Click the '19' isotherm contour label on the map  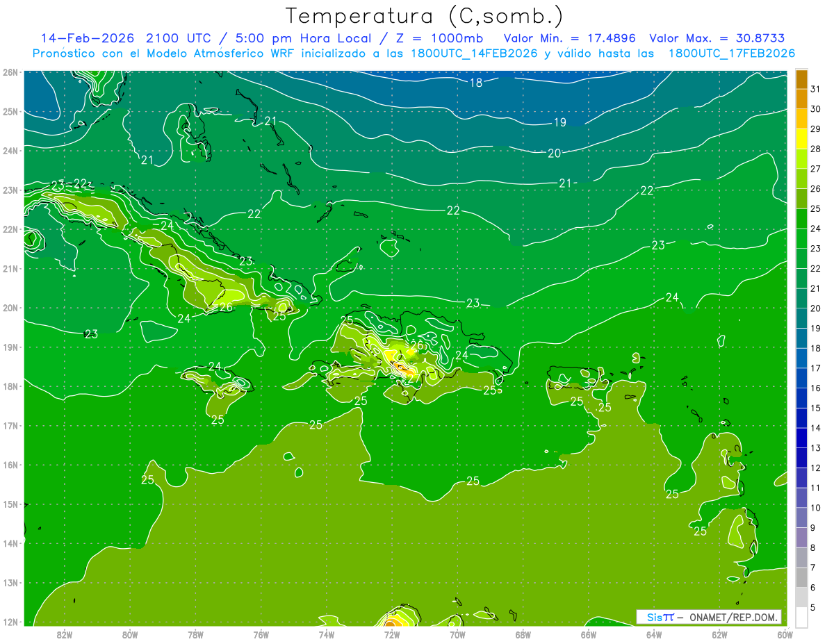(559, 122)
